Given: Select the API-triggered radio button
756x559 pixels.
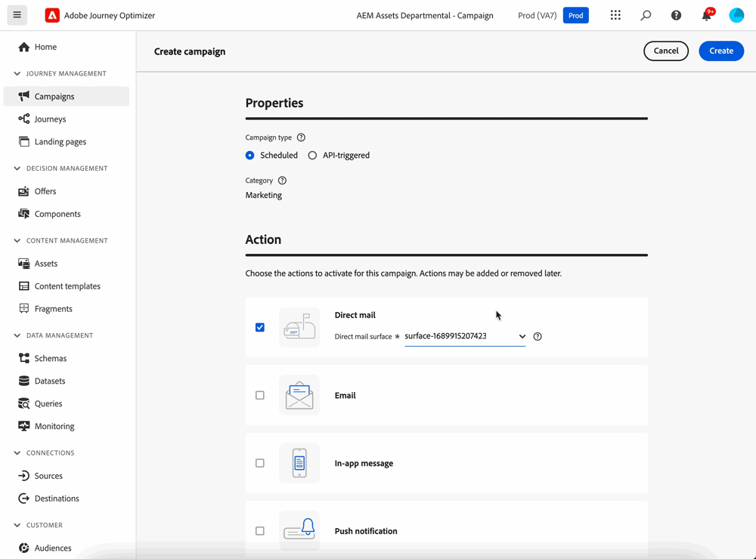Looking at the screenshot, I should tap(312, 156).
